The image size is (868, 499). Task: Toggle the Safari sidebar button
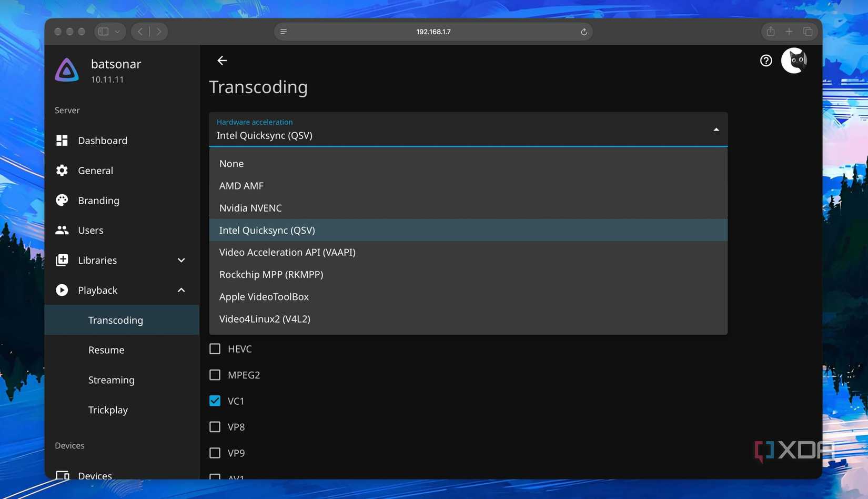[x=104, y=32]
